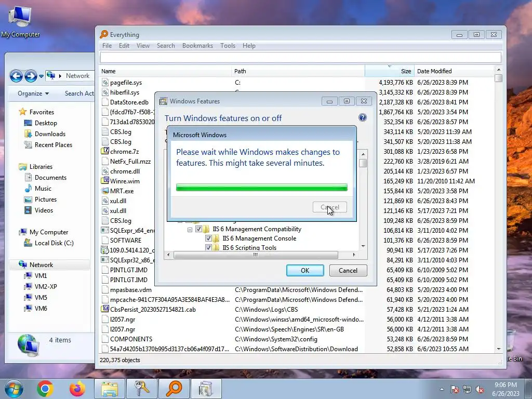
Task: Open the Windows Start orb
Action: click(14, 389)
